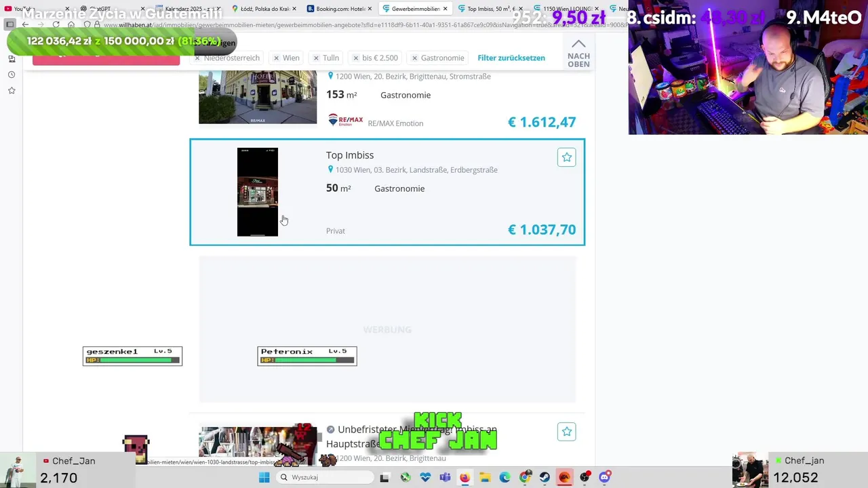868x488 pixels.
Task: Open Firefox from the taskbar
Action: (x=465, y=477)
